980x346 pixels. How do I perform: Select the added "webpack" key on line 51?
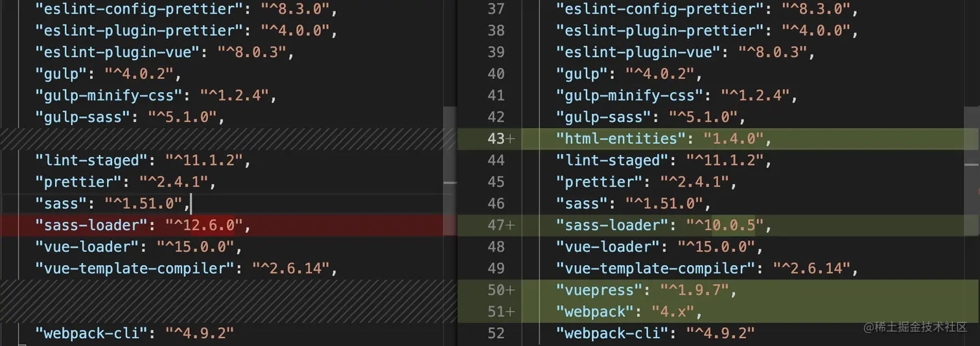point(595,312)
